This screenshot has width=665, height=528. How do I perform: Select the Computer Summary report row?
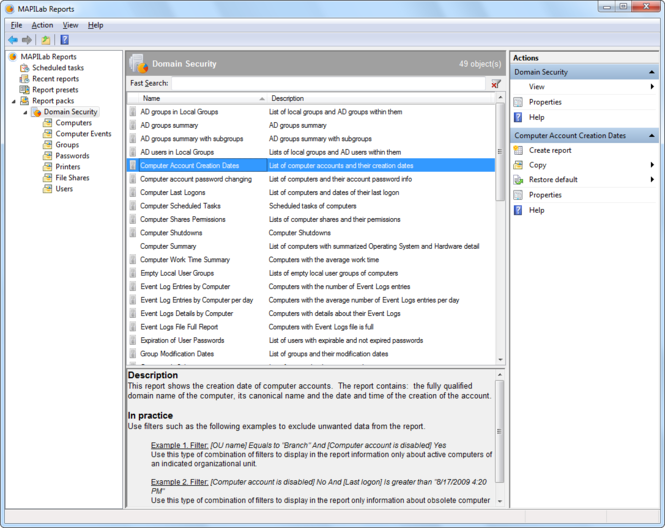coord(311,246)
